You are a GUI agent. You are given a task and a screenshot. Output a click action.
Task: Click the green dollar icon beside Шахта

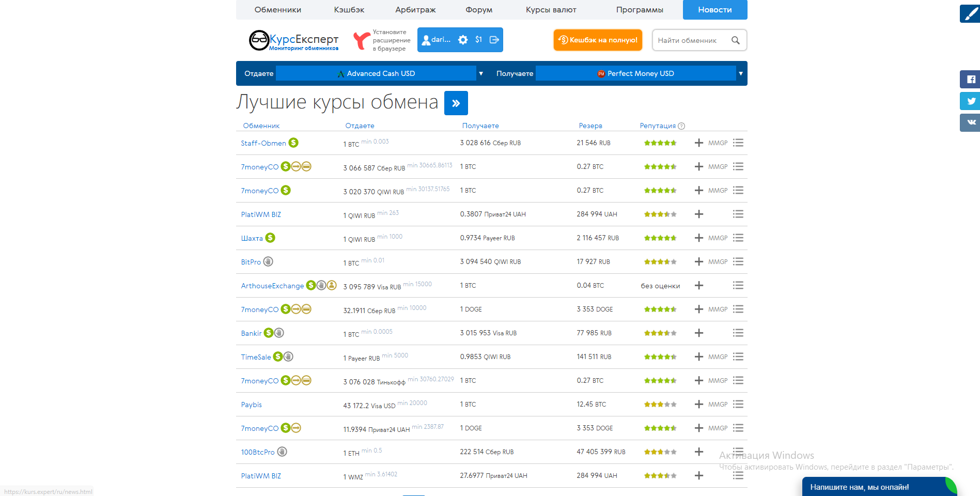tap(270, 238)
